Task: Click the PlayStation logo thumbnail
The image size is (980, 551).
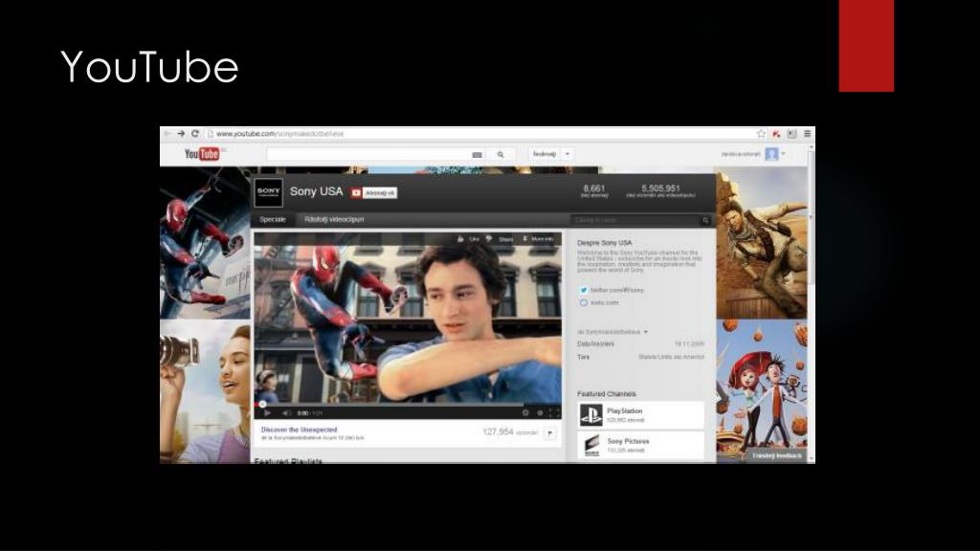Action: tap(590, 415)
